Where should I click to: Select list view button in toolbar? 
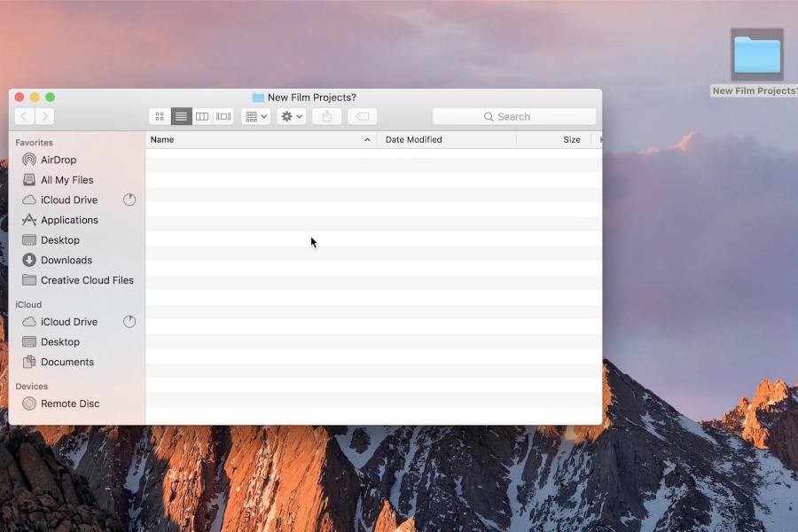pos(181,117)
